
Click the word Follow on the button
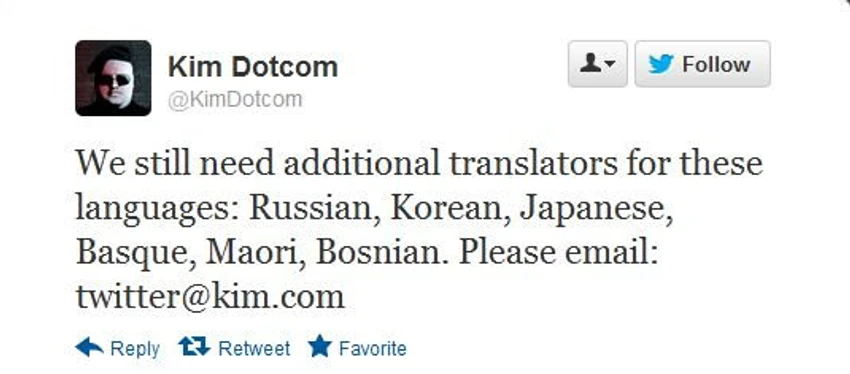[x=716, y=65]
